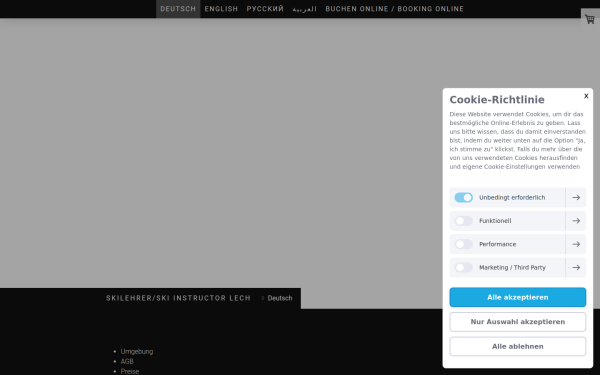The image size is (600, 375).
Task: Open BUCHEN ONLINE / BOOKING ONLINE
Action: pos(395,9)
